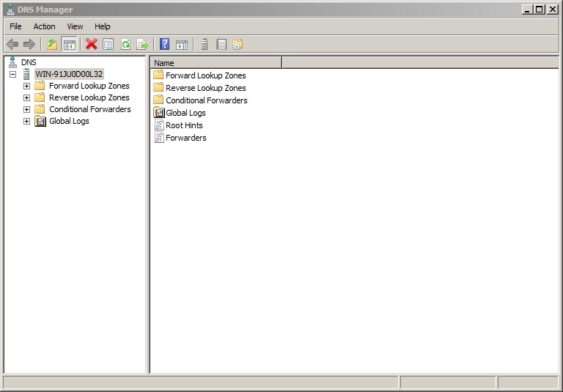This screenshot has width=563, height=392.
Task: Click the red X Delete toolbar icon
Action: pos(92,45)
